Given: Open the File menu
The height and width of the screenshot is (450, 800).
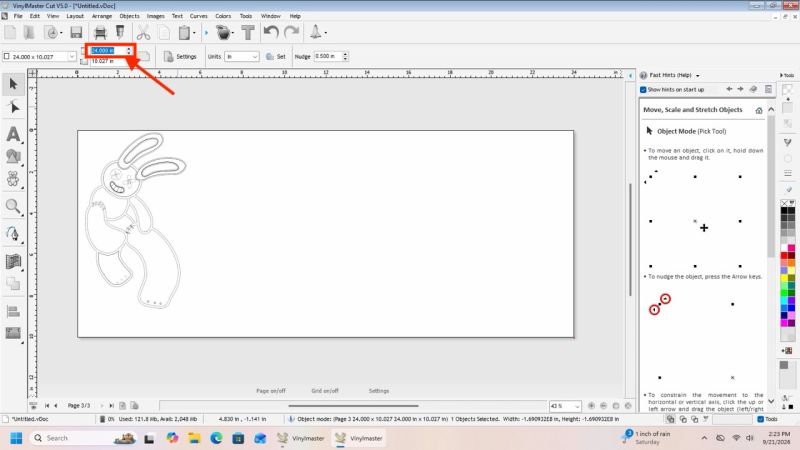Looking at the screenshot, I should click(18, 16).
